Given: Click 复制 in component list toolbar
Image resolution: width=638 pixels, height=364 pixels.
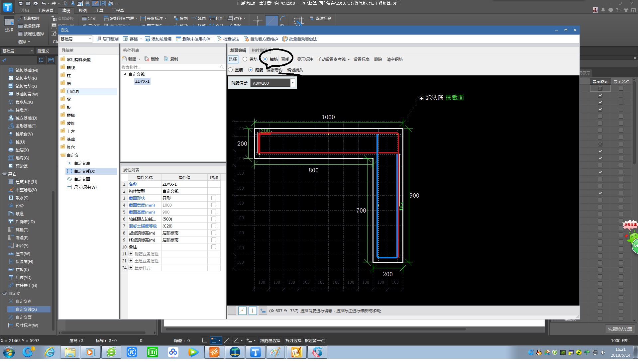Looking at the screenshot, I should 171,59.
